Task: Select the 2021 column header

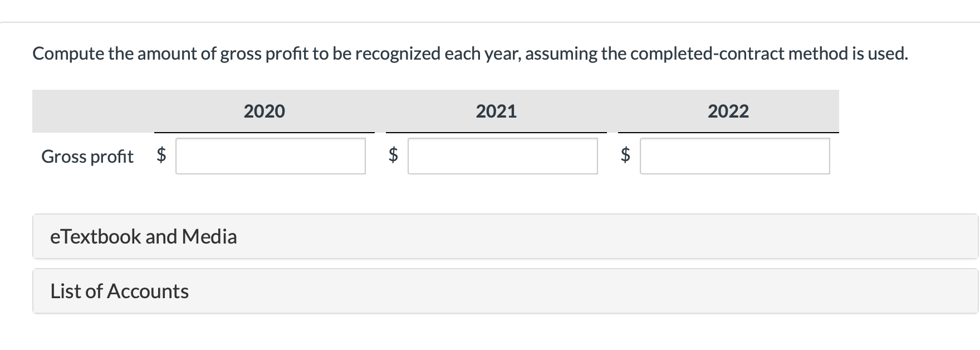Action: tap(496, 111)
